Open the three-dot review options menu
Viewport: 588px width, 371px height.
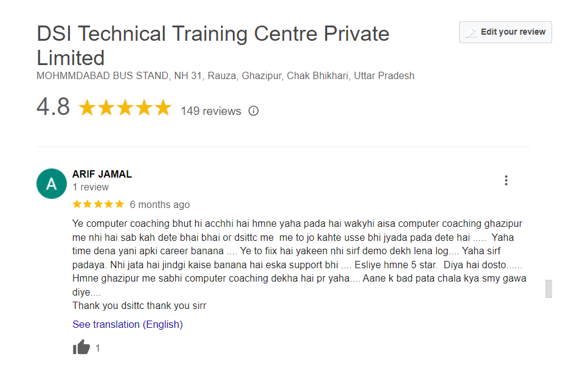point(506,181)
